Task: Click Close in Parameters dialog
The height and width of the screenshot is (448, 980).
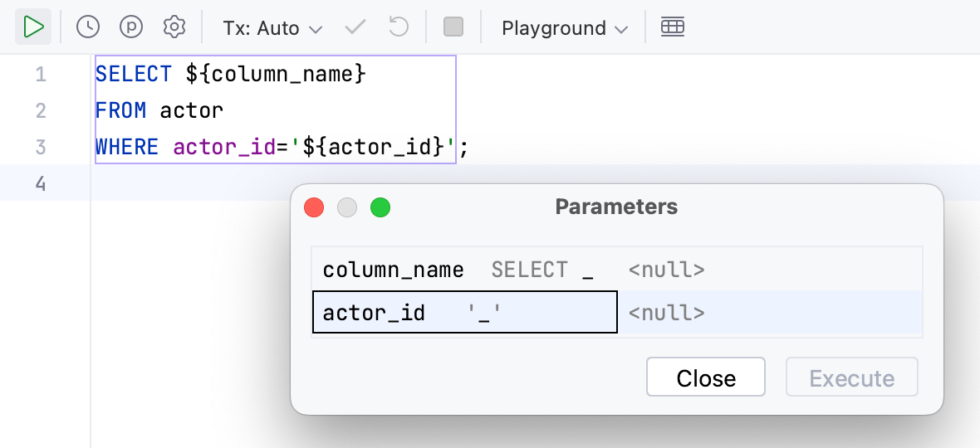Action: 705,378
